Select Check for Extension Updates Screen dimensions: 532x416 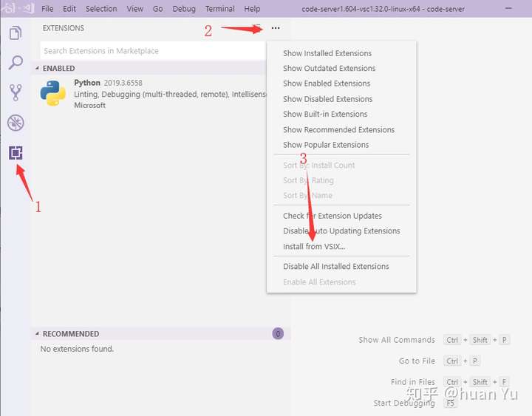pyautogui.click(x=341, y=216)
